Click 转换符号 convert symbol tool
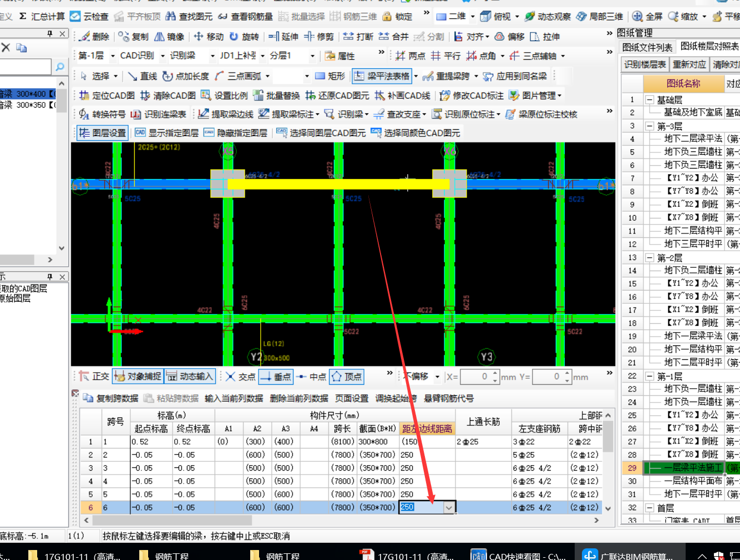The width and height of the screenshot is (740, 560). click(x=102, y=114)
